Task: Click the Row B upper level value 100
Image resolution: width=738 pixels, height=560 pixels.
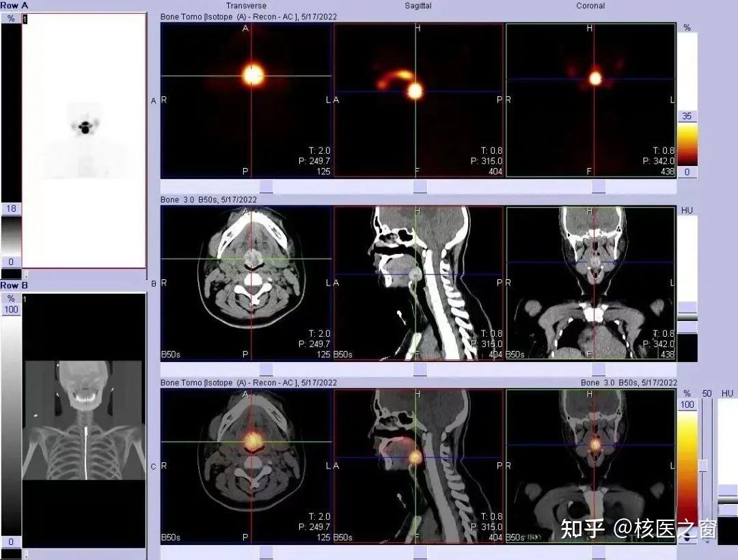Action: pos(12,309)
